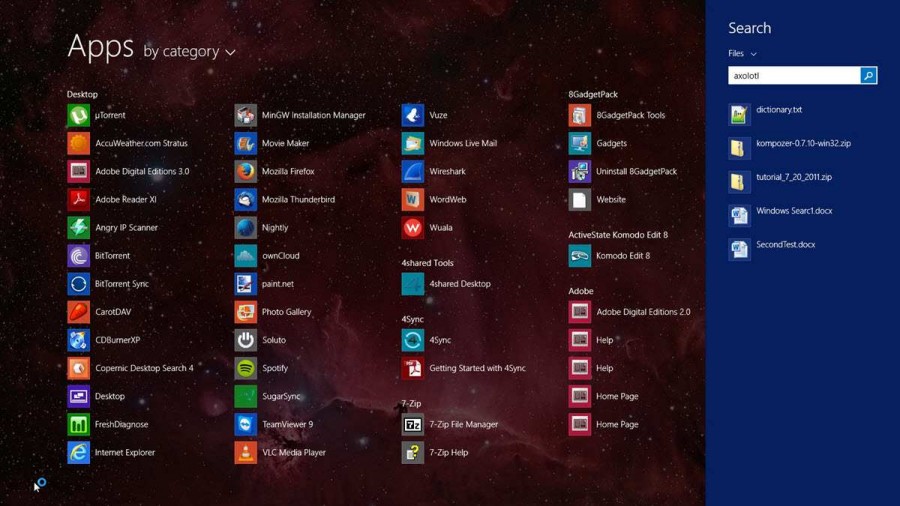This screenshot has width=900, height=506.
Task: Open Komodo Edit 8 icon
Action: 580,256
